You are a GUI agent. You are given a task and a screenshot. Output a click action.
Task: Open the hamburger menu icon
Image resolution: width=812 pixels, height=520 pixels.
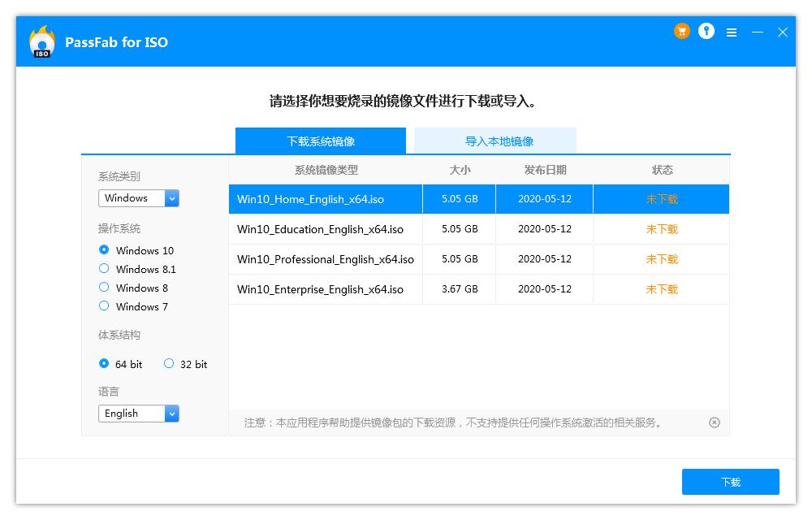pyautogui.click(x=732, y=32)
